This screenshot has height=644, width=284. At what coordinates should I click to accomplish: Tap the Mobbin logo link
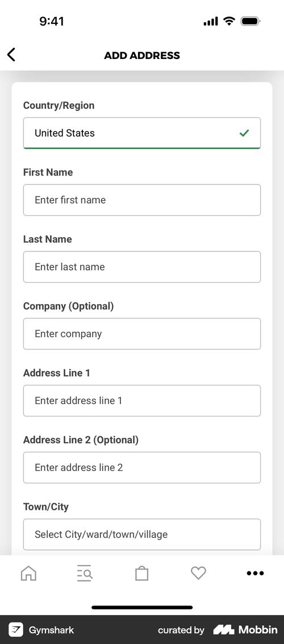[x=245, y=630]
